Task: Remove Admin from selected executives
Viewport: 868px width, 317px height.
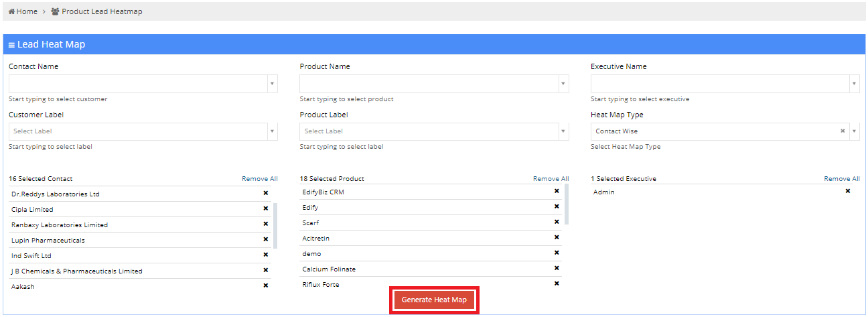Action: tap(847, 191)
